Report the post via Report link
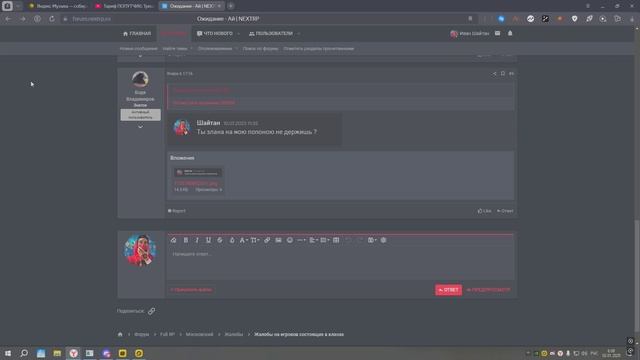The width and height of the screenshot is (640, 360). [177, 211]
